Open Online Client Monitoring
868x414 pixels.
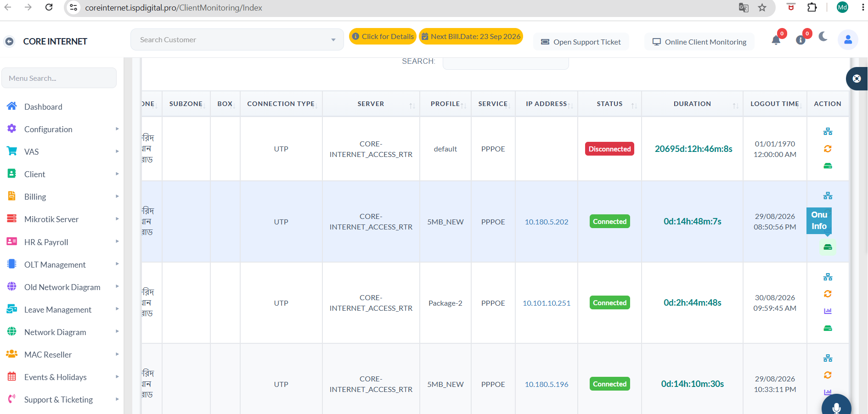tap(699, 42)
